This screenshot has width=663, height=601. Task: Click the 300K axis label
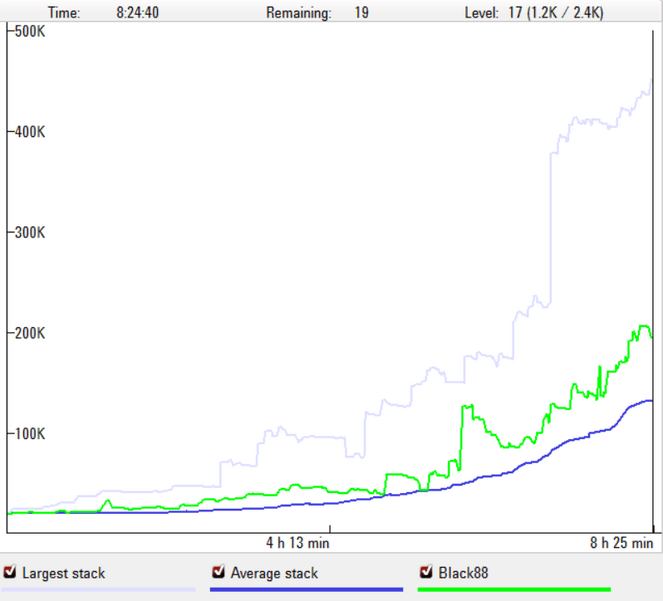30,232
